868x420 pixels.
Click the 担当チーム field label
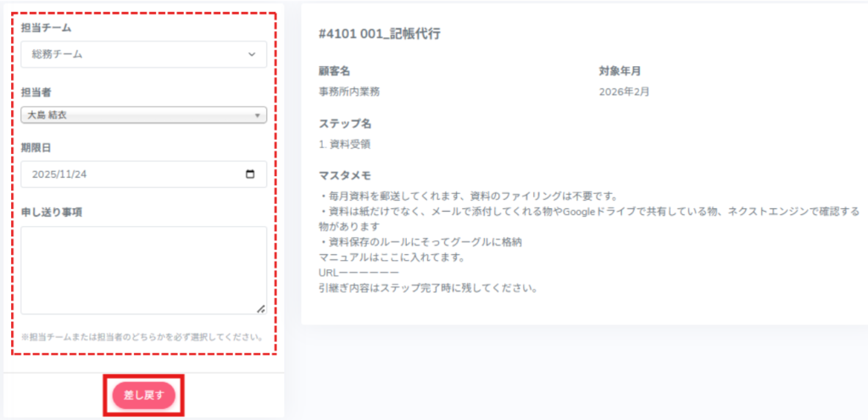coord(47,28)
